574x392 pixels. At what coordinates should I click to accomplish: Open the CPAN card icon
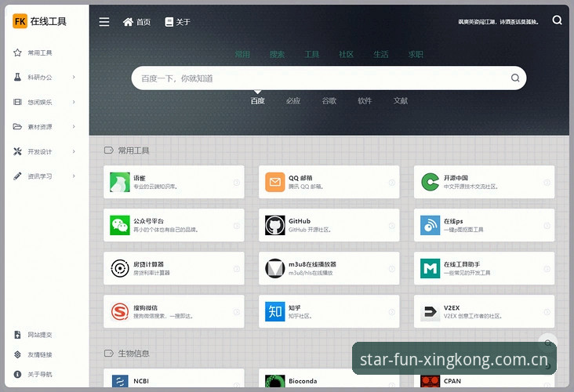[430, 381]
